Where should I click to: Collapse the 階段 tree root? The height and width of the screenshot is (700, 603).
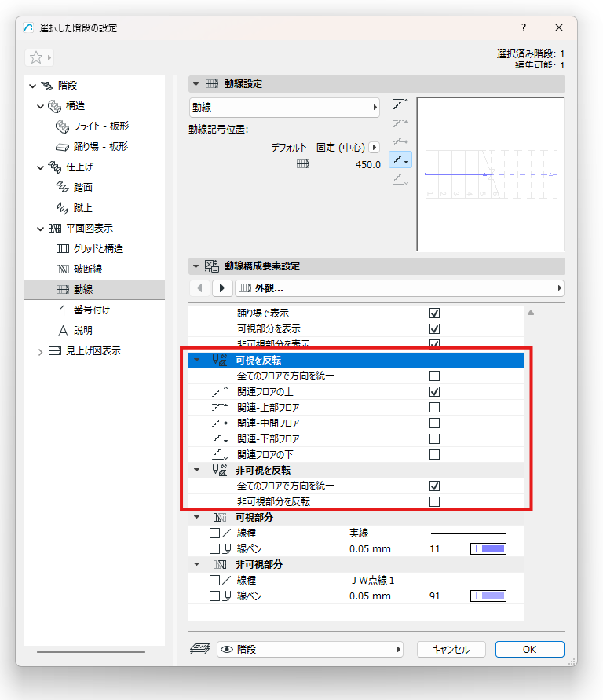32,86
